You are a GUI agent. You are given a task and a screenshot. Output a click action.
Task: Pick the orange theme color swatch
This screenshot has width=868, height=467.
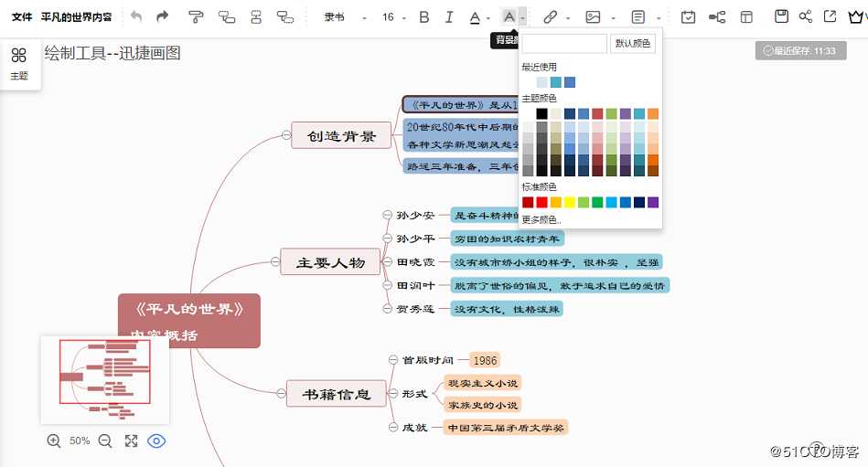(653, 113)
